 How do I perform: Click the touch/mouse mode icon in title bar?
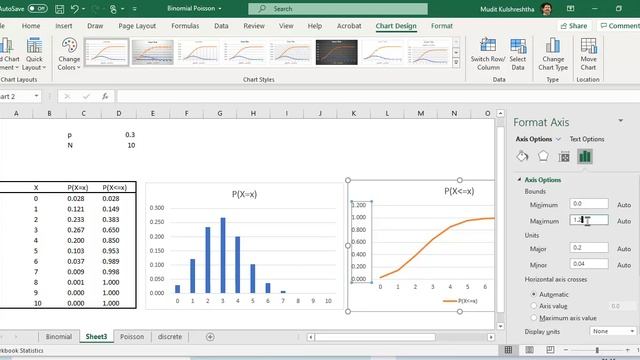click(x=113, y=9)
